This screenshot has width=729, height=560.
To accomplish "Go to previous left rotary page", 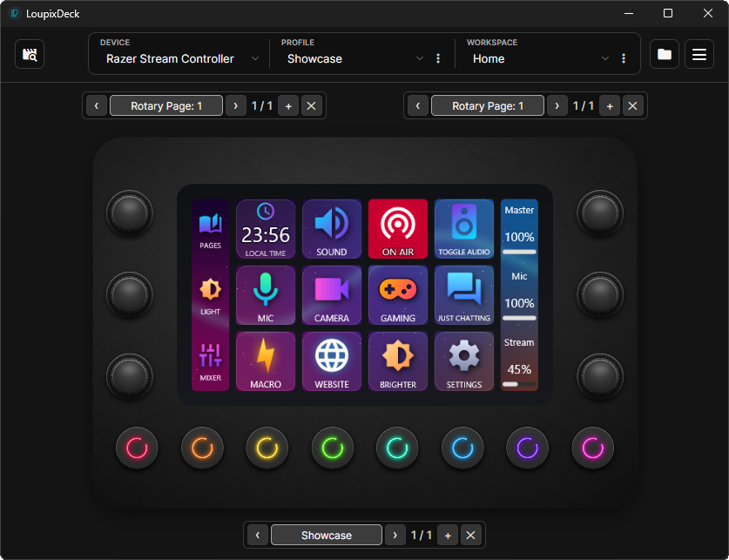I will point(97,105).
